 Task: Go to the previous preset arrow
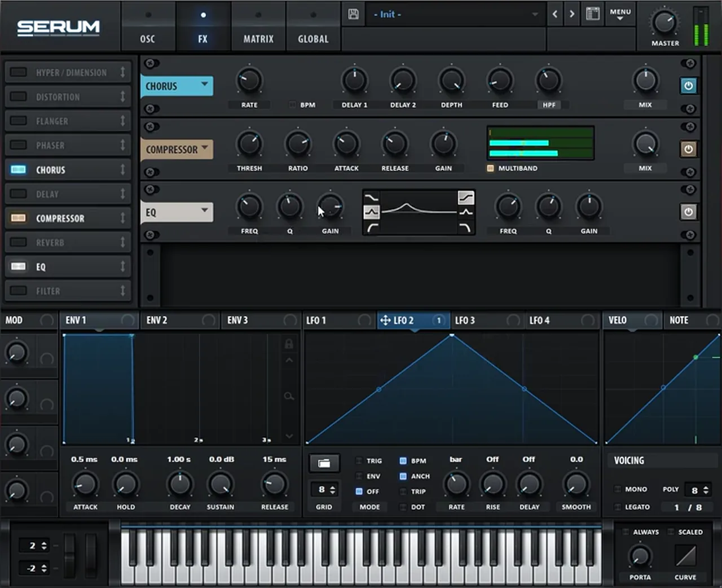pyautogui.click(x=555, y=14)
